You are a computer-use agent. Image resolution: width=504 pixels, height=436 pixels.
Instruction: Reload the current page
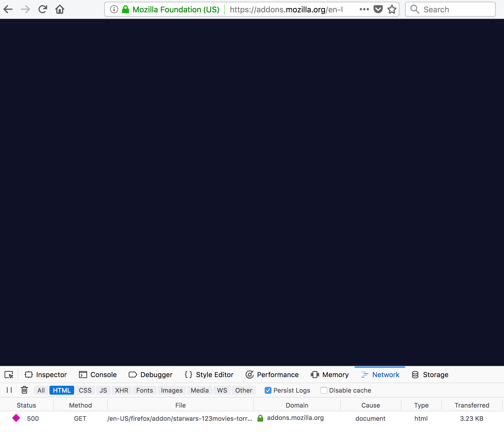(x=43, y=9)
